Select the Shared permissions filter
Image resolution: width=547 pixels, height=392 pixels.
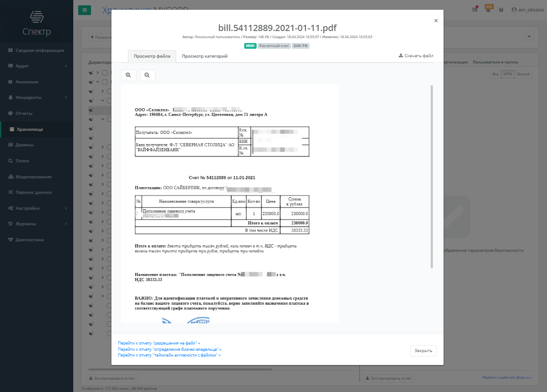tap(523, 74)
